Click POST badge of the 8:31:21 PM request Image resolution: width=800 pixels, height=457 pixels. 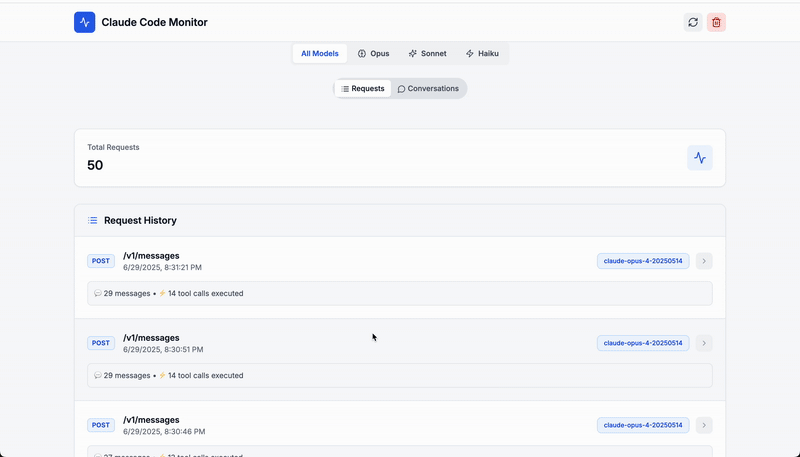(101, 261)
